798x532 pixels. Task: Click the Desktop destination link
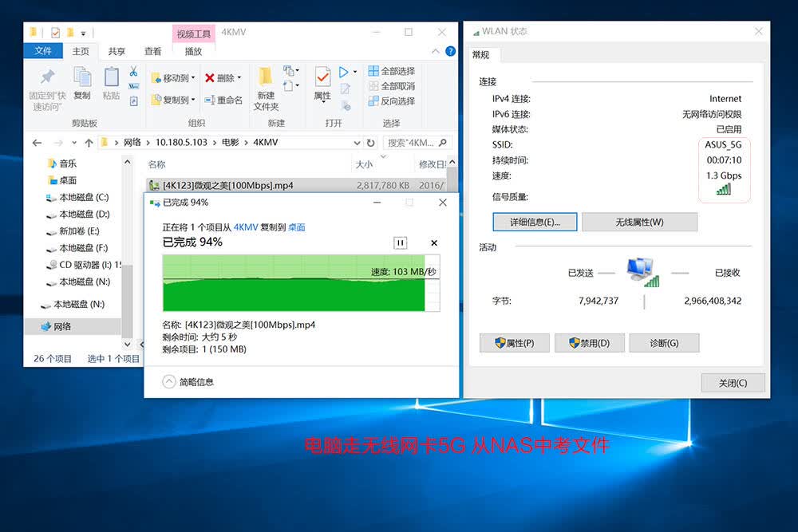coord(297,227)
